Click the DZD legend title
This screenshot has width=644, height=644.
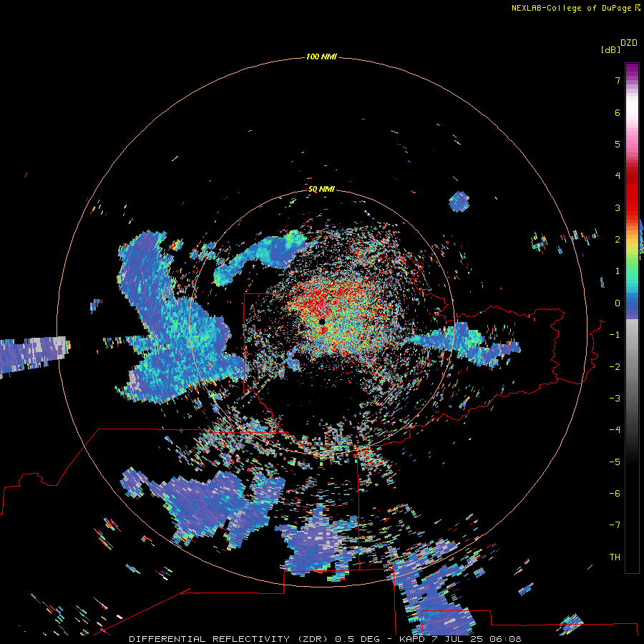click(x=629, y=43)
